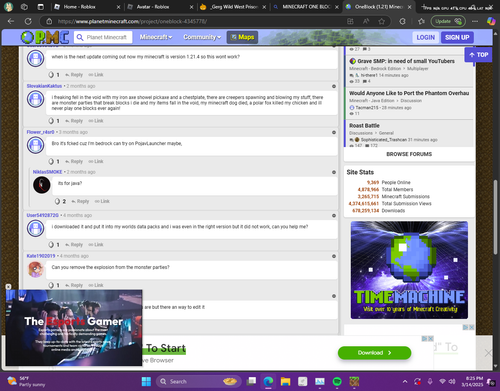500x391 pixels.
Task: Copy Link for the Flower_r4sr0 comment
Action: click(96, 161)
